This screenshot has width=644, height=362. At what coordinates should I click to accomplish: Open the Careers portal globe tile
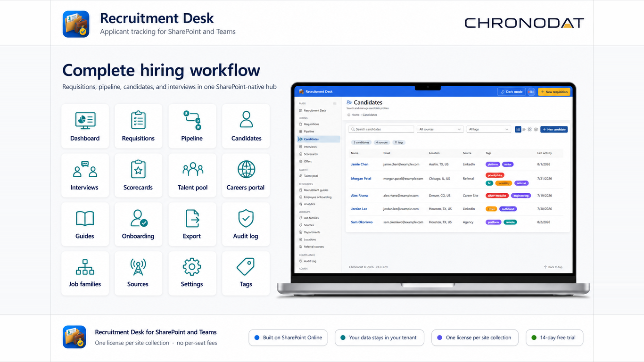[x=246, y=175]
